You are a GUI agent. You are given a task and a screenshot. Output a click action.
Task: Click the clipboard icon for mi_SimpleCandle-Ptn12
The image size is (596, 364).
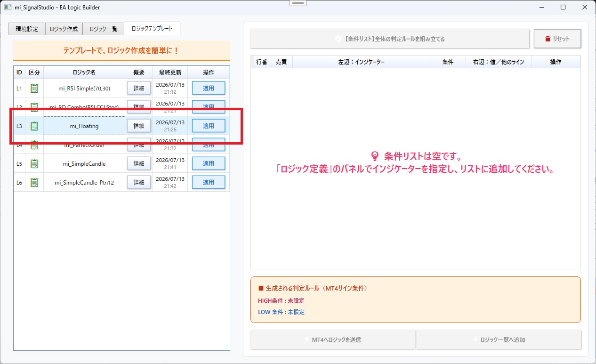coord(34,182)
